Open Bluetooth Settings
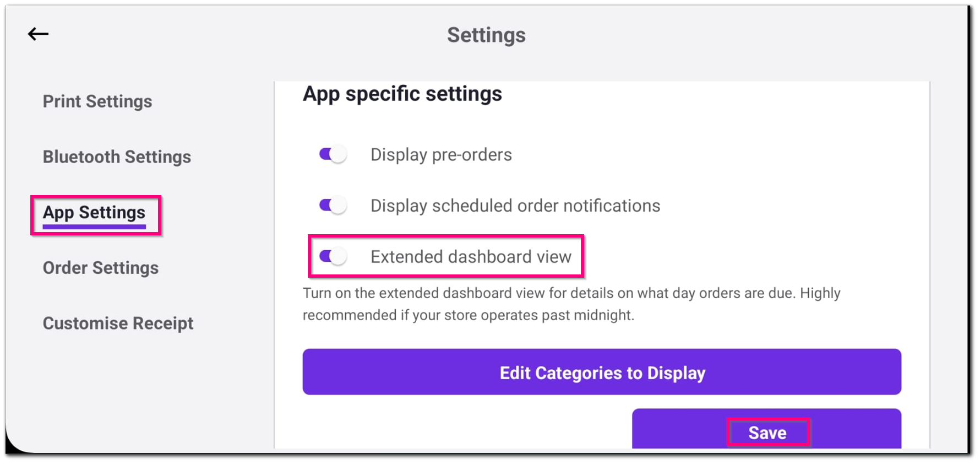 [x=117, y=157]
